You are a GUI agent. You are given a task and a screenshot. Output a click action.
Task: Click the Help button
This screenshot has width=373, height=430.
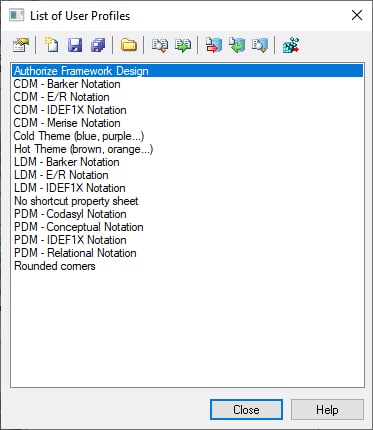pyautogui.click(x=327, y=410)
